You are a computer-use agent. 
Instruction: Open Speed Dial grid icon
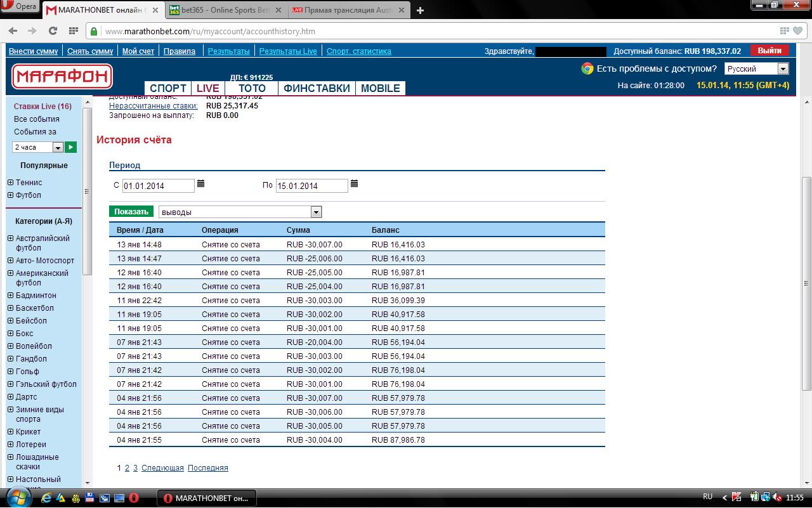[73, 31]
